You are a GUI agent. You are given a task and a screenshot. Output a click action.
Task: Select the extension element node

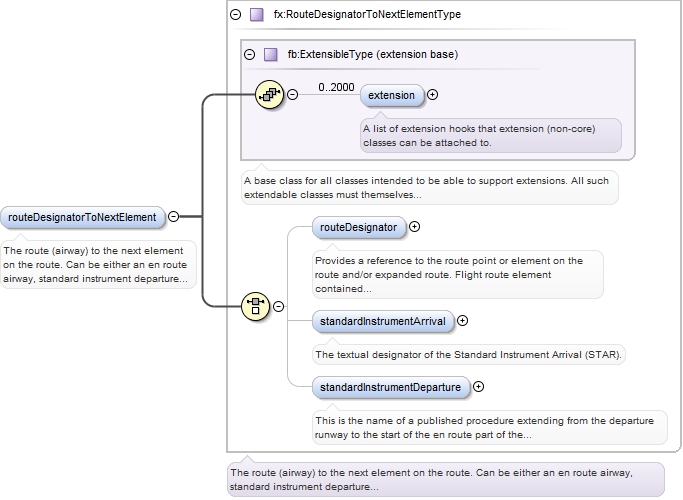[x=391, y=95]
